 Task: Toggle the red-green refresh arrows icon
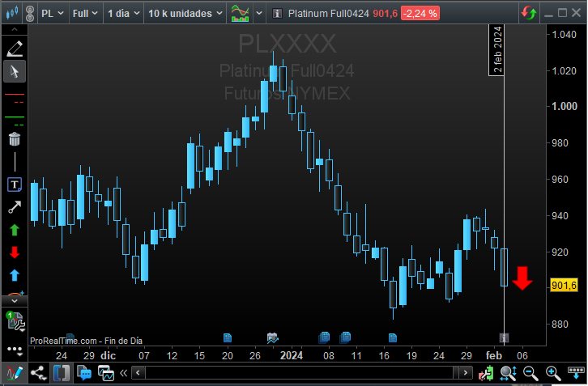tap(529, 13)
